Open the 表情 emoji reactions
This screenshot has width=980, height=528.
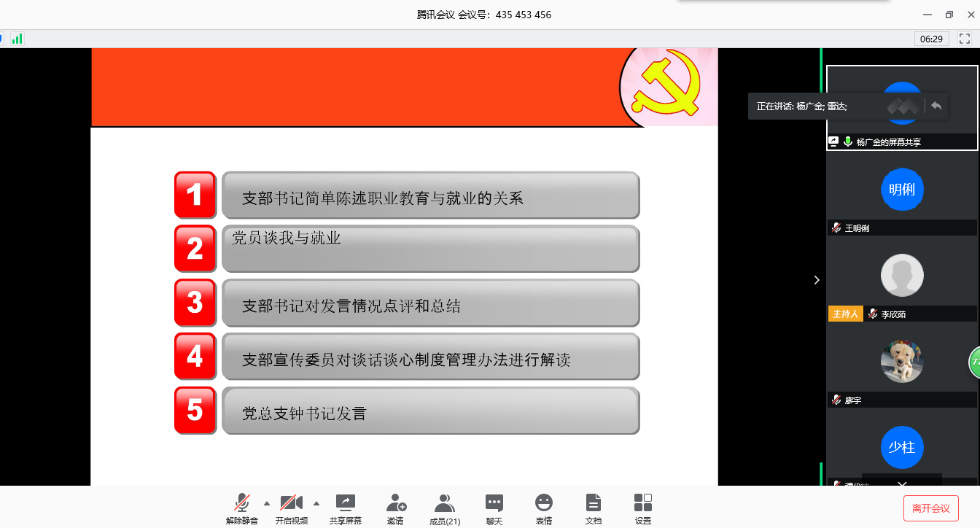tap(543, 503)
